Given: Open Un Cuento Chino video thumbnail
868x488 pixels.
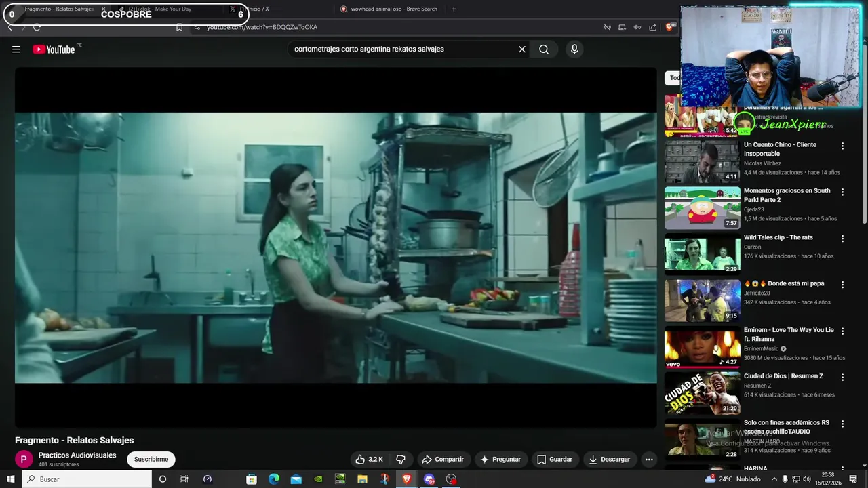Looking at the screenshot, I should (x=702, y=162).
